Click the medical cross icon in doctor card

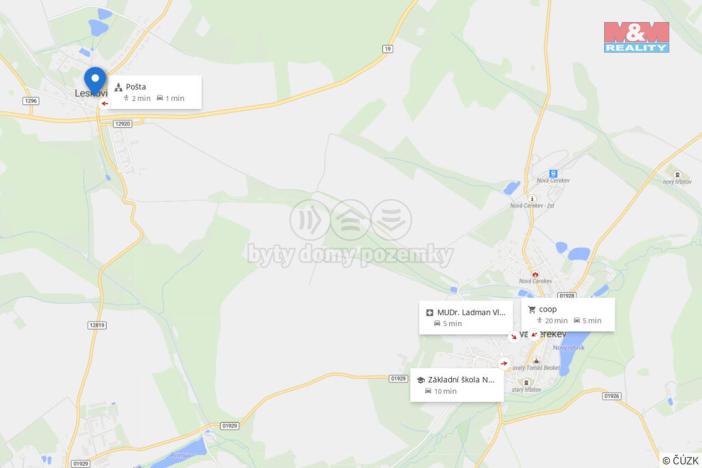[x=430, y=313]
